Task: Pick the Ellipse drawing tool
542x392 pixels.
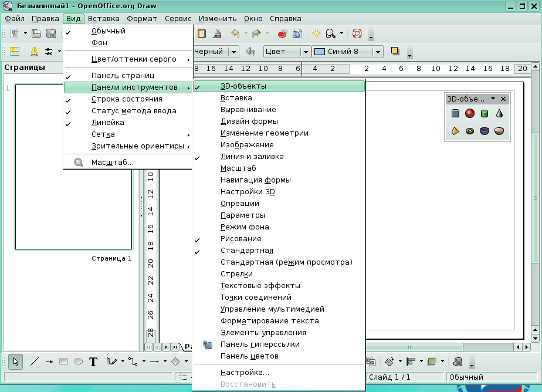Action: coord(78,361)
